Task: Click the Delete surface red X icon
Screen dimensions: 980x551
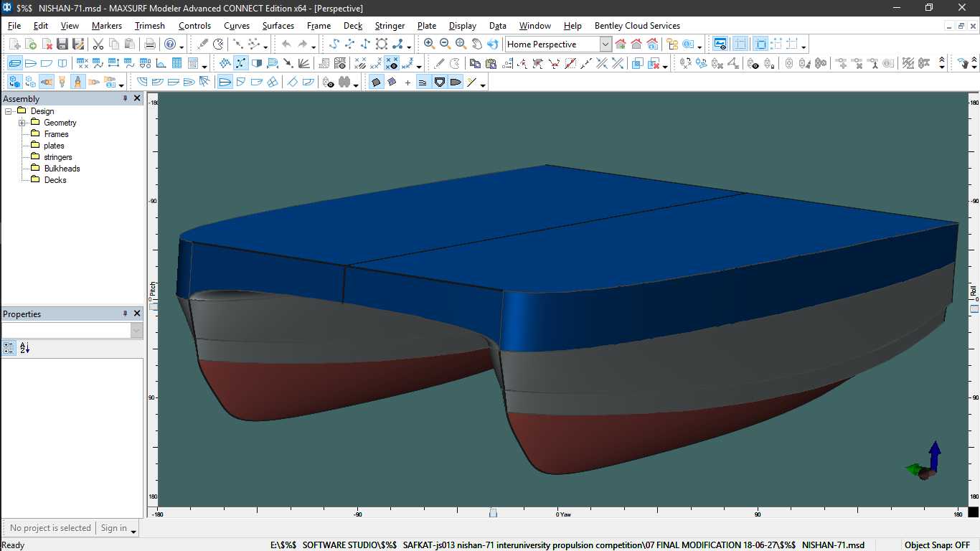Action: [654, 63]
